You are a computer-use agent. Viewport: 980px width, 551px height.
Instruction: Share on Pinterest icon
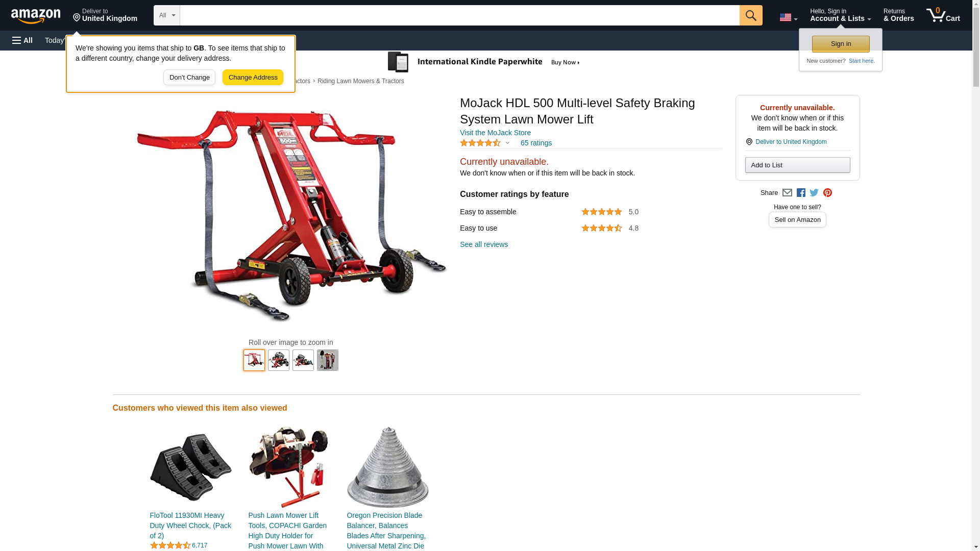[827, 193]
